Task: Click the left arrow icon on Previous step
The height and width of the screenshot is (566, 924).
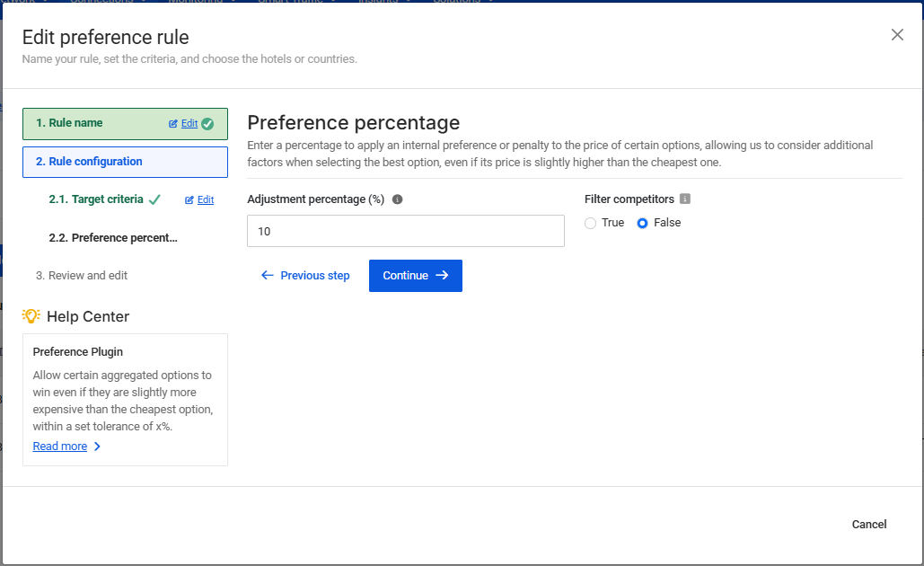Action: (267, 275)
